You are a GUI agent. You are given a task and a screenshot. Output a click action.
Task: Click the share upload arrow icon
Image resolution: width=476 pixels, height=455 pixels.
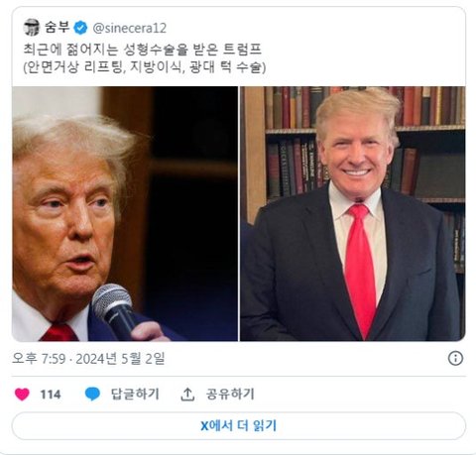[x=187, y=395]
